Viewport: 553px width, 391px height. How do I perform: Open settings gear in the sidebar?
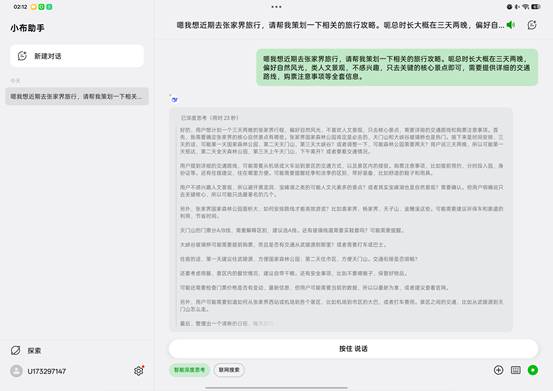pyautogui.click(x=139, y=371)
